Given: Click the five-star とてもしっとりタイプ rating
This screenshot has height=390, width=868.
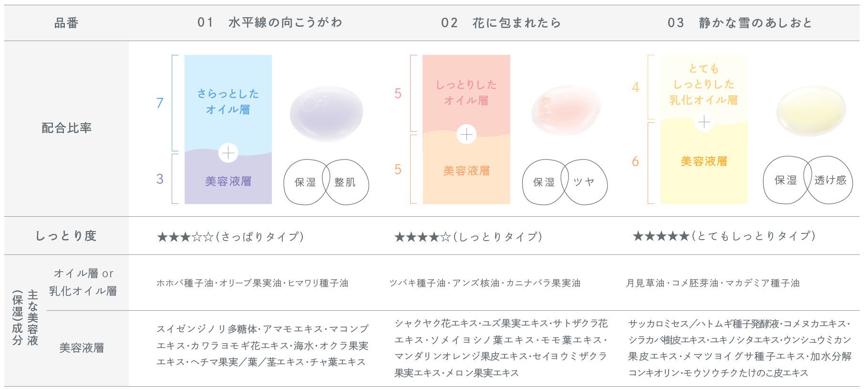Looking at the screenshot, I should point(724,236).
